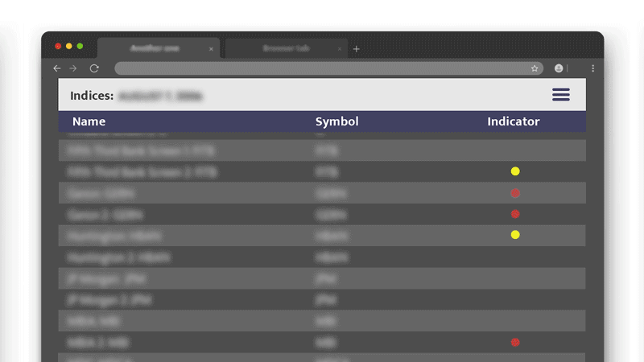Open a new tab with plus button
Screen dimensions: 644x362
click(x=357, y=49)
